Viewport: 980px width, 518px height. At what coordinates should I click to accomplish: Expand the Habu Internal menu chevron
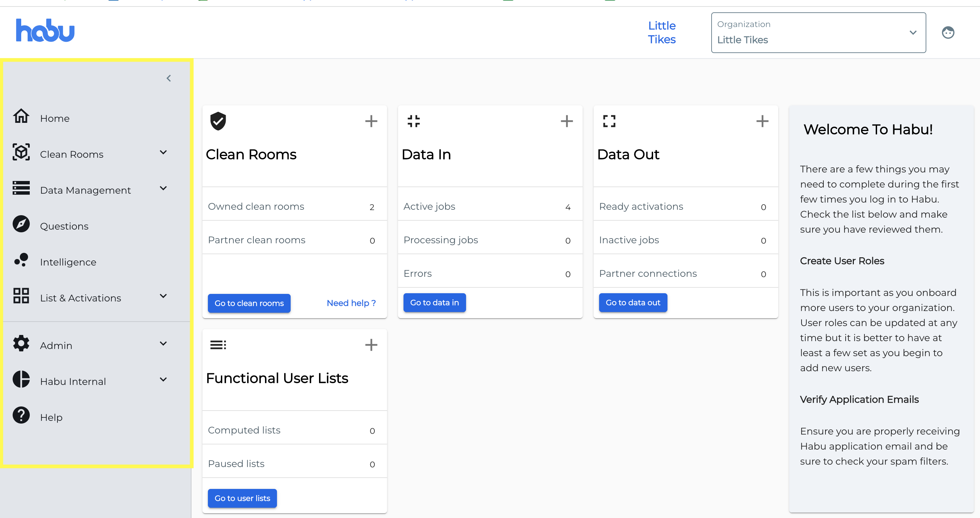point(163,379)
